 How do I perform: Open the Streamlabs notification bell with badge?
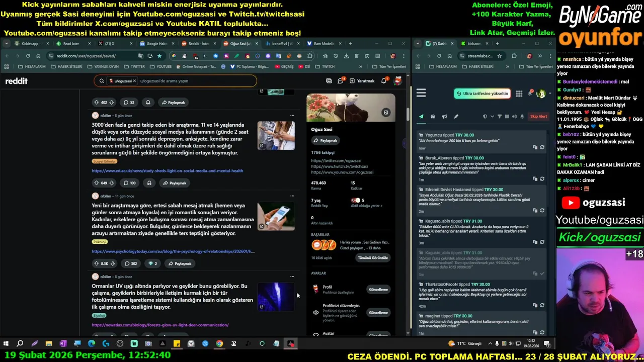point(530,93)
